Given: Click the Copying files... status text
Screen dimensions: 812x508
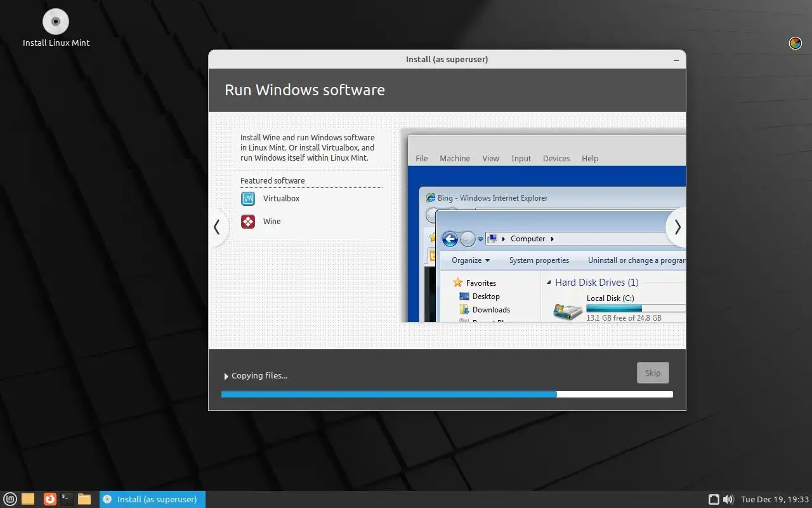Looking at the screenshot, I should point(259,376).
